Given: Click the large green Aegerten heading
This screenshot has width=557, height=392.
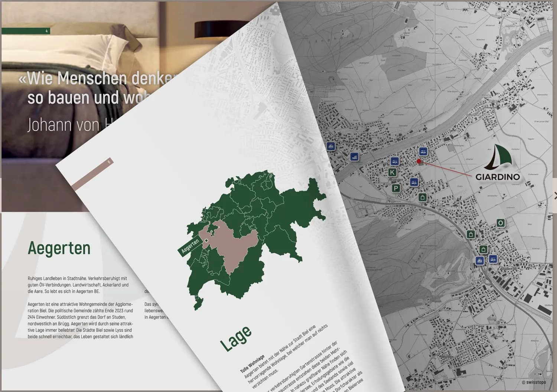Looking at the screenshot, I should tap(59, 248).
